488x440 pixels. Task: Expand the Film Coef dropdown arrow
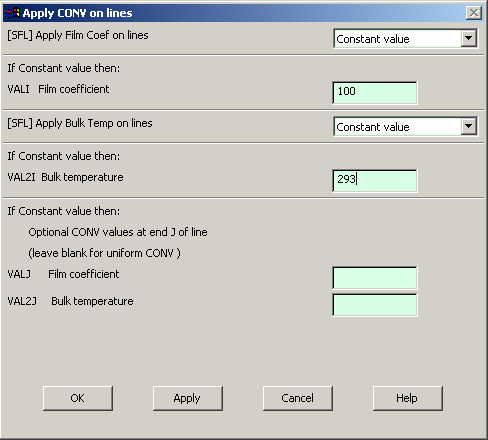[468, 38]
